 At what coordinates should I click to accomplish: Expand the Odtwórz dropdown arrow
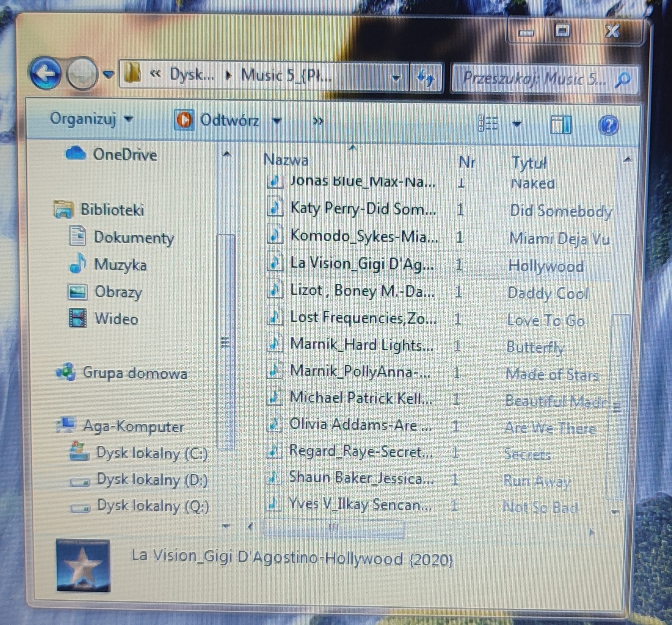pyautogui.click(x=277, y=121)
